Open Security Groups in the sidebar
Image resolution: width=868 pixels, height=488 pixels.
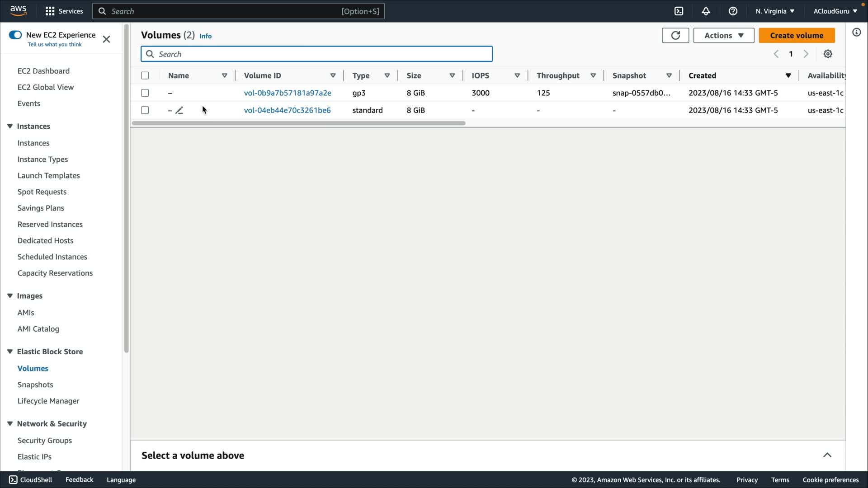[44, 440]
